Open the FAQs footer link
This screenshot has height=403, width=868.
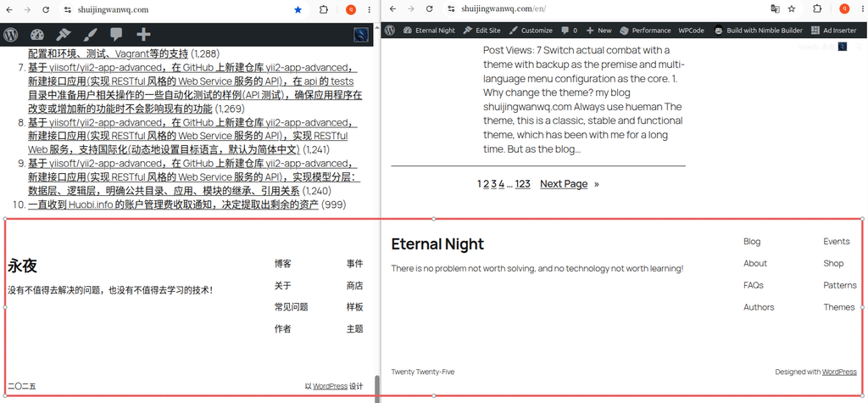[754, 285]
